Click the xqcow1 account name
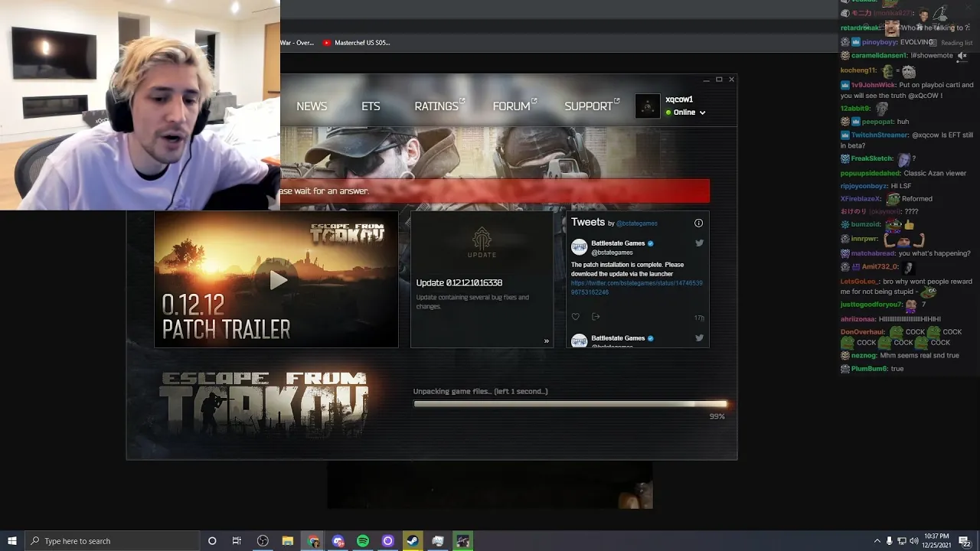The image size is (980, 551). coord(679,99)
